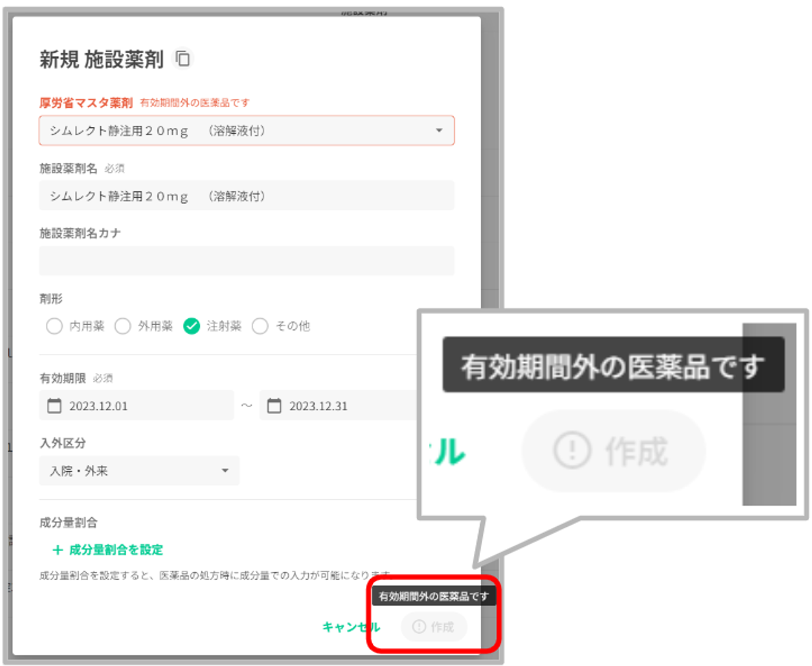Open the end date calendar icon
Screen dimensions: 812x666
click(x=274, y=406)
